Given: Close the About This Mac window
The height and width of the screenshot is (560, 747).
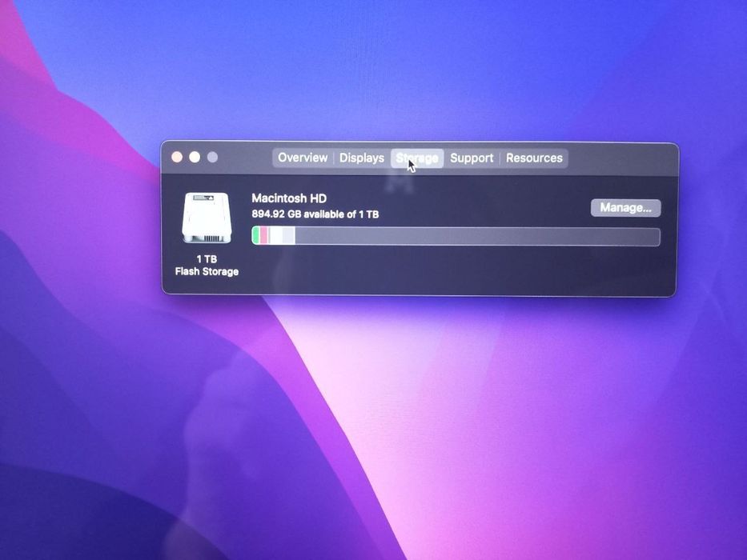Looking at the screenshot, I should click(x=177, y=157).
